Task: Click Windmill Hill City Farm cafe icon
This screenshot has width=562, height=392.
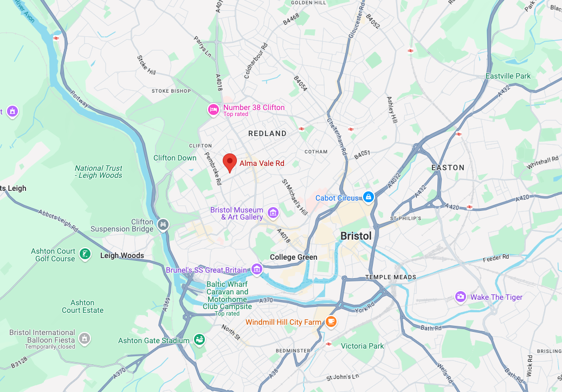Action: (x=331, y=322)
